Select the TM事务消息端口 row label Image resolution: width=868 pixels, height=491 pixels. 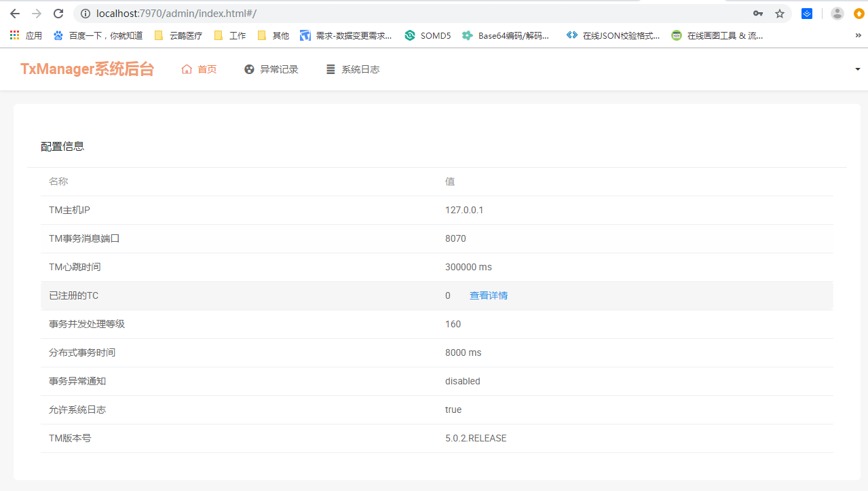(x=84, y=238)
